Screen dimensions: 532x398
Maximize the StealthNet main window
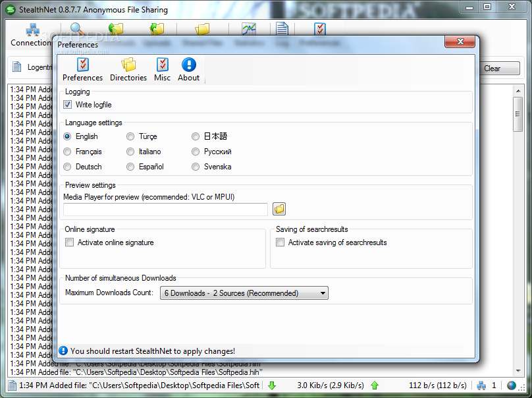[487, 7]
